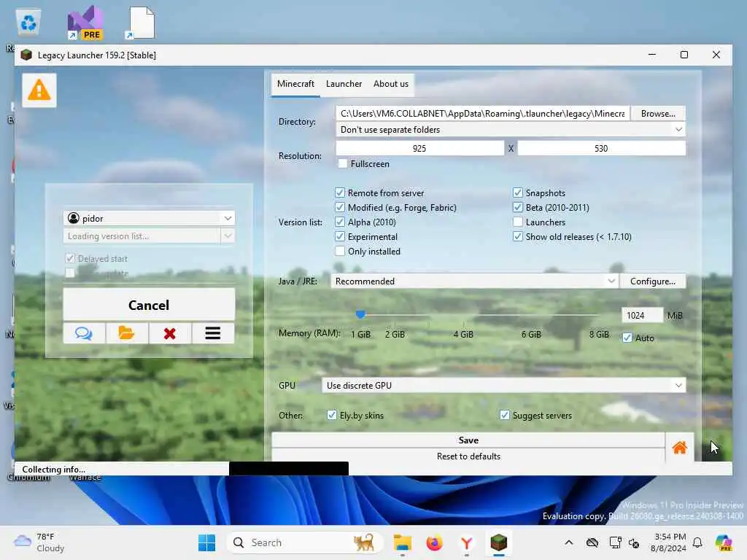This screenshot has width=747, height=560.
Task: Click the Copilot preview tray icon
Action: [x=724, y=542]
